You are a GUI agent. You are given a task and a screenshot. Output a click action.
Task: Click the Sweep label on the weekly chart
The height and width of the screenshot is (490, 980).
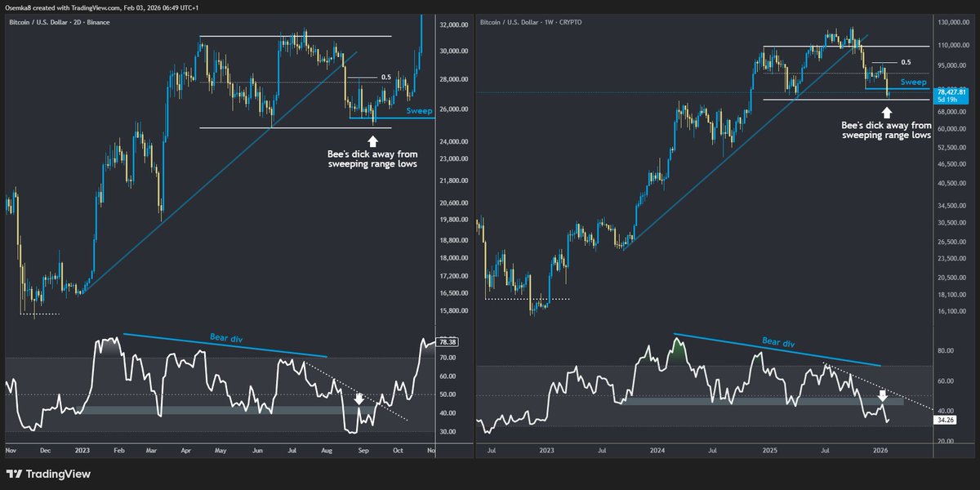point(914,82)
